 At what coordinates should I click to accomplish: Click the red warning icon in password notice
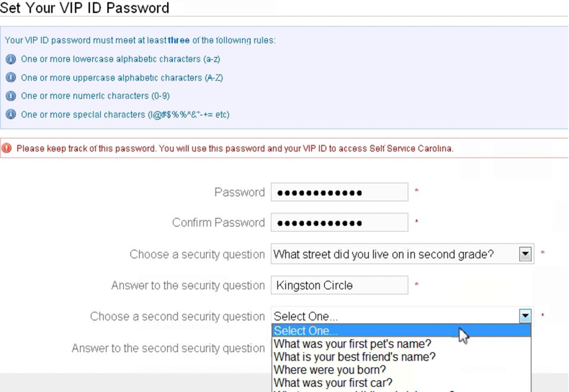pyautogui.click(x=7, y=148)
